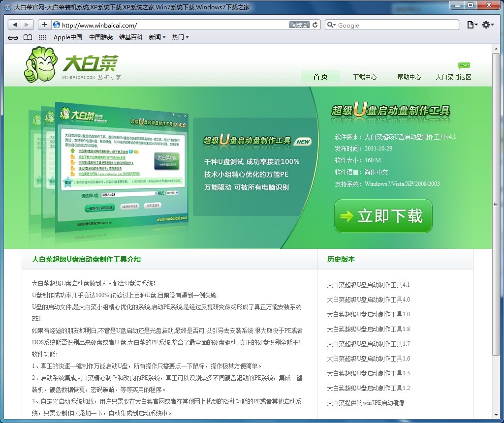Open the Reading List glasses icon

13,37
